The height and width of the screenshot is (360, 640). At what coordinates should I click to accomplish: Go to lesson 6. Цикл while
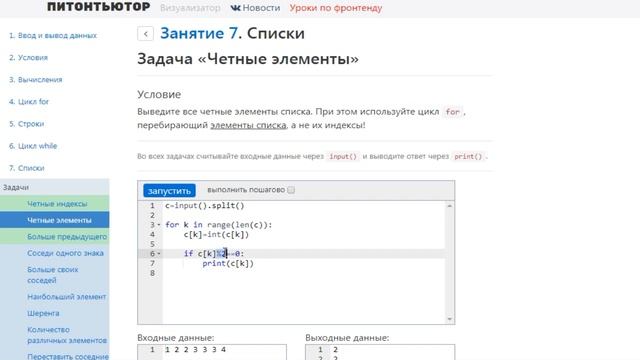33,146
